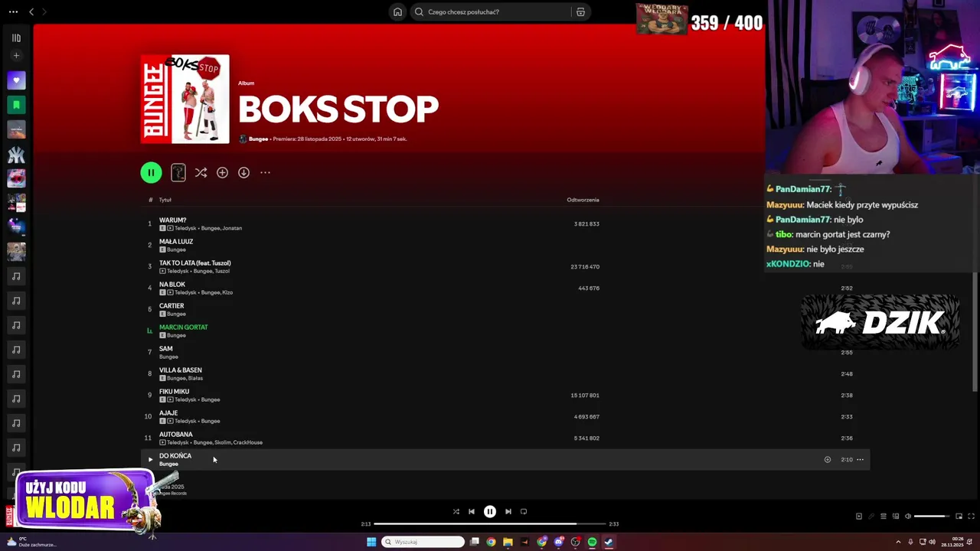Open CrackHouse artist link in AUTOBANA row
980x551 pixels.
(x=248, y=442)
